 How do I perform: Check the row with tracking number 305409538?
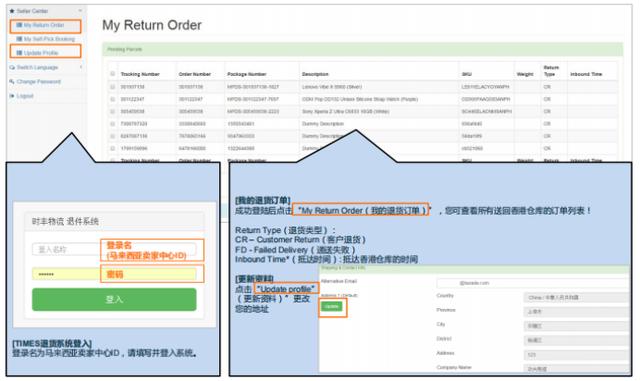click(113, 111)
